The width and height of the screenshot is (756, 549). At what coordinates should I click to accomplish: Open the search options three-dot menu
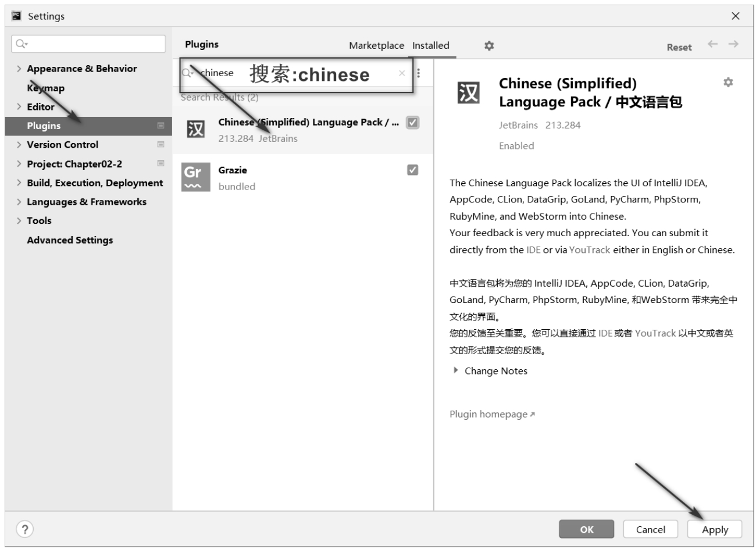click(x=419, y=73)
